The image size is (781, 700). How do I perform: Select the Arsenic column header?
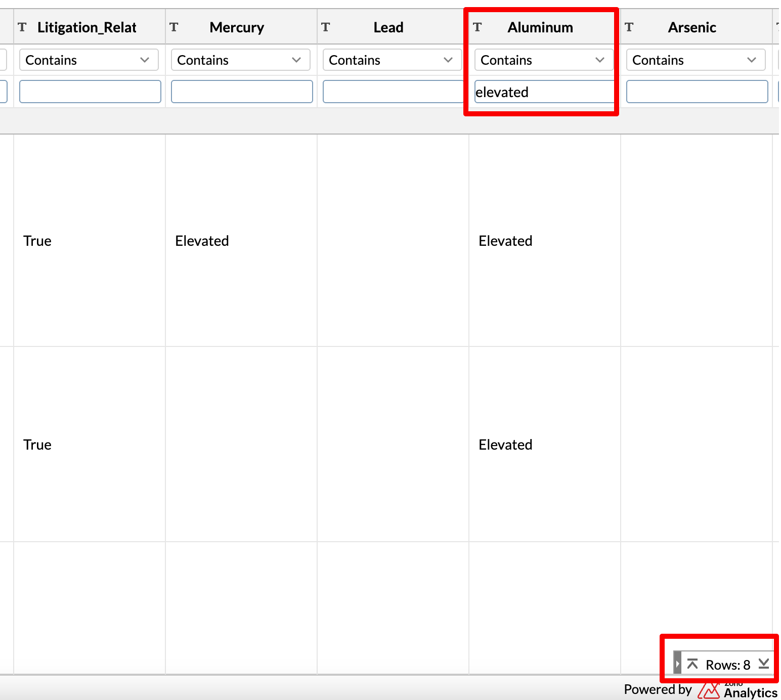point(697,27)
